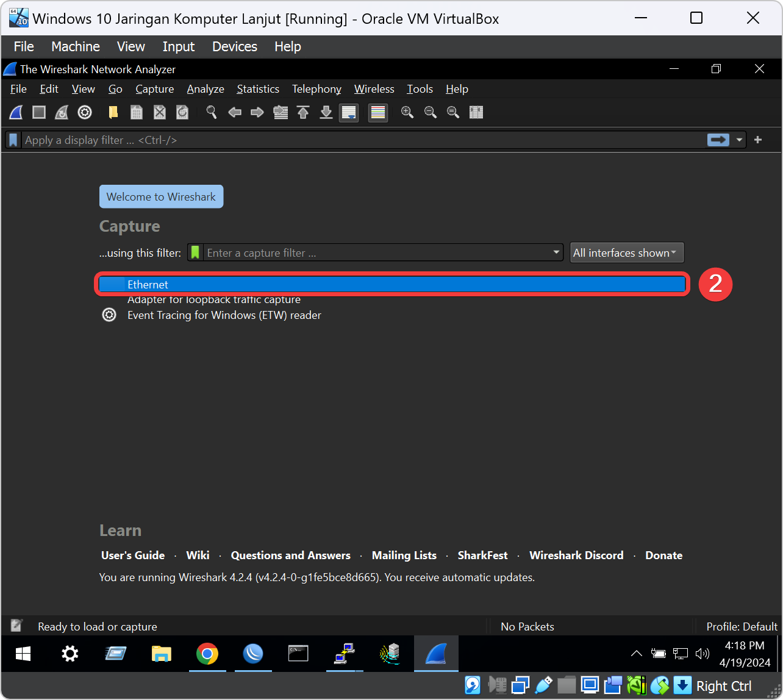The width and height of the screenshot is (783, 700).
Task: Open settings gear beside ETW reader
Action: pyautogui.click(x=109, y=315)
